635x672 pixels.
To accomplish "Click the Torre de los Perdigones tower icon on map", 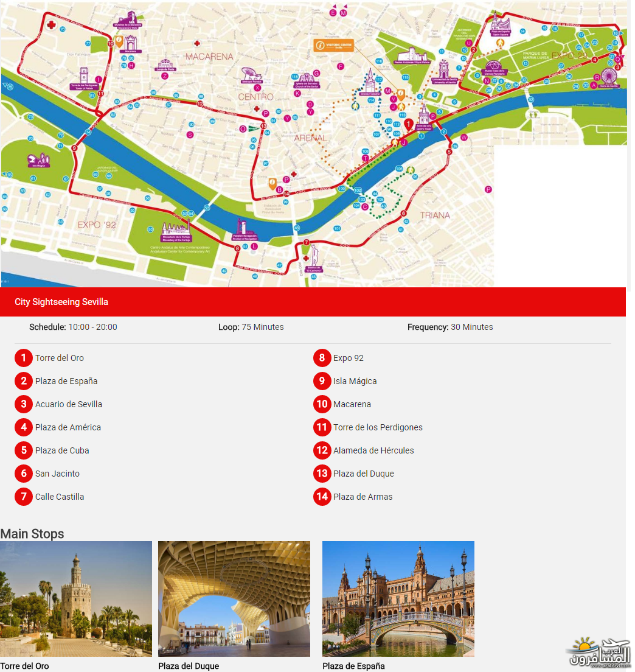I will pyautogui.click(x=84, y=78).
